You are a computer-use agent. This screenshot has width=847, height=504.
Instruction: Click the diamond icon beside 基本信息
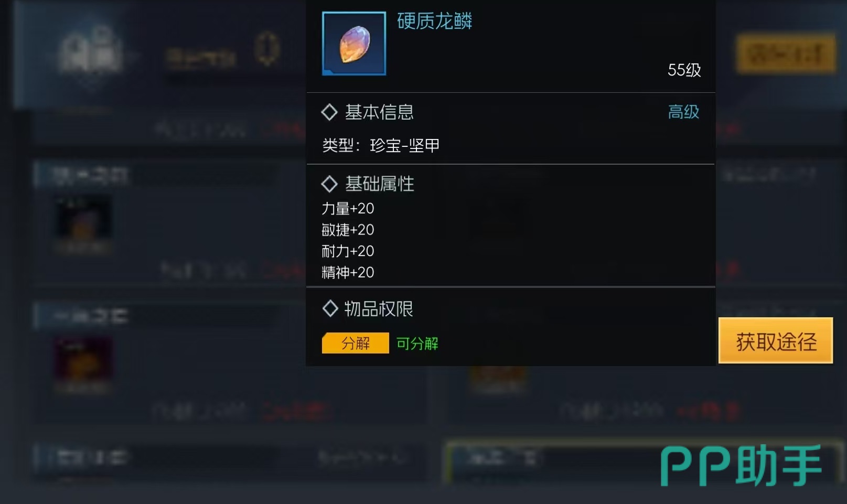329,112
